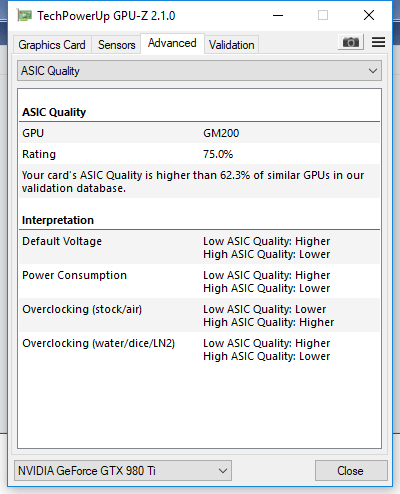Viewport: 400px width, 494px height.
Task: Close the window with the X button
Action: [x=369, y=15]
